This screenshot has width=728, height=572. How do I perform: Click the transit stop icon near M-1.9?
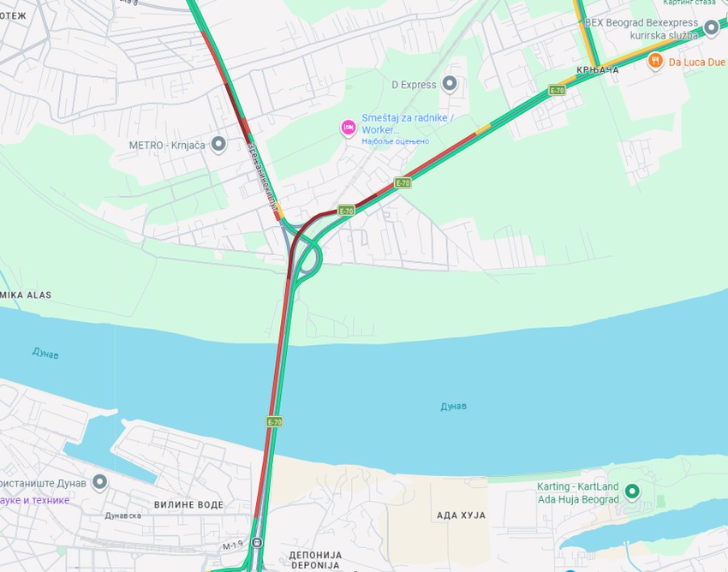coord(257,542)
